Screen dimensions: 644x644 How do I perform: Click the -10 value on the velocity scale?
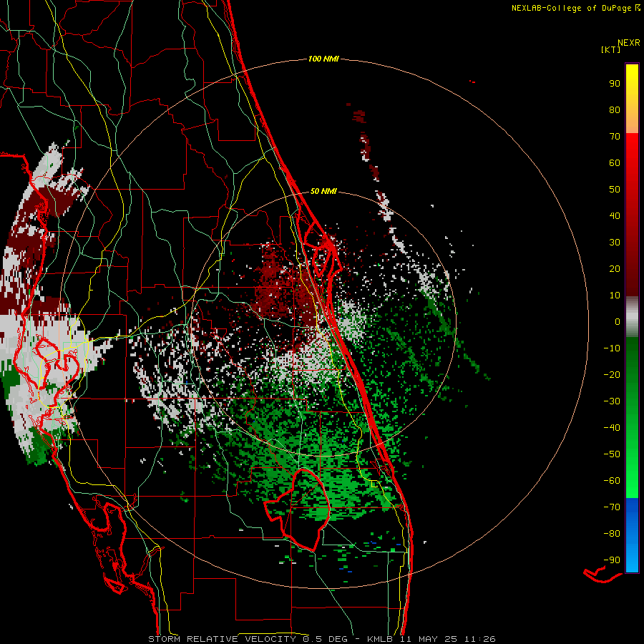[x=612, y=348]
